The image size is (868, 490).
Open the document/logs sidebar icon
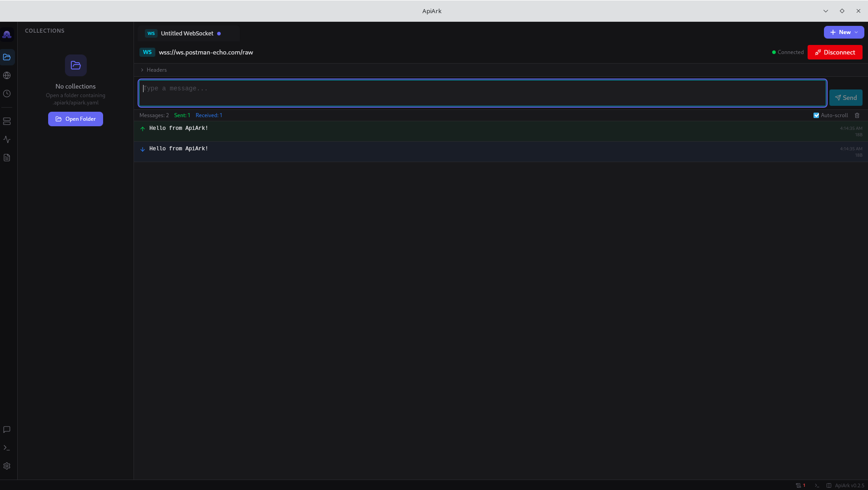[x=7, y=157]
